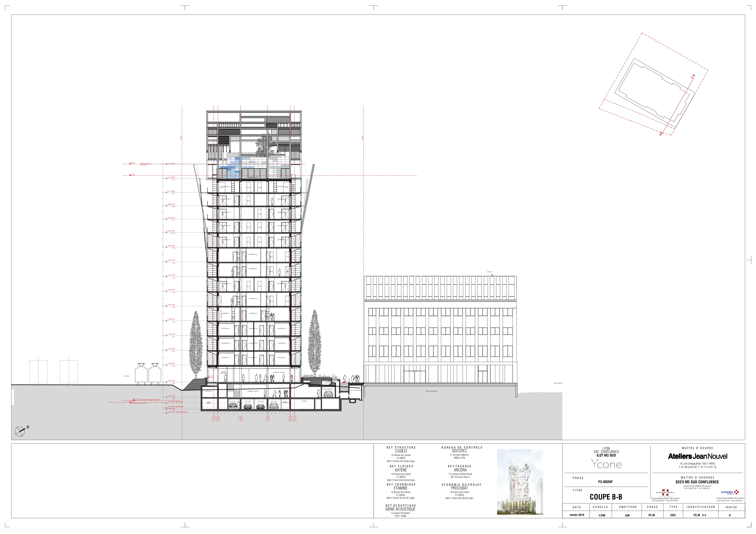Click the Vinci Immobilier logo
The height and width of the screenshot is (534, 756).
tap(730, 492)
